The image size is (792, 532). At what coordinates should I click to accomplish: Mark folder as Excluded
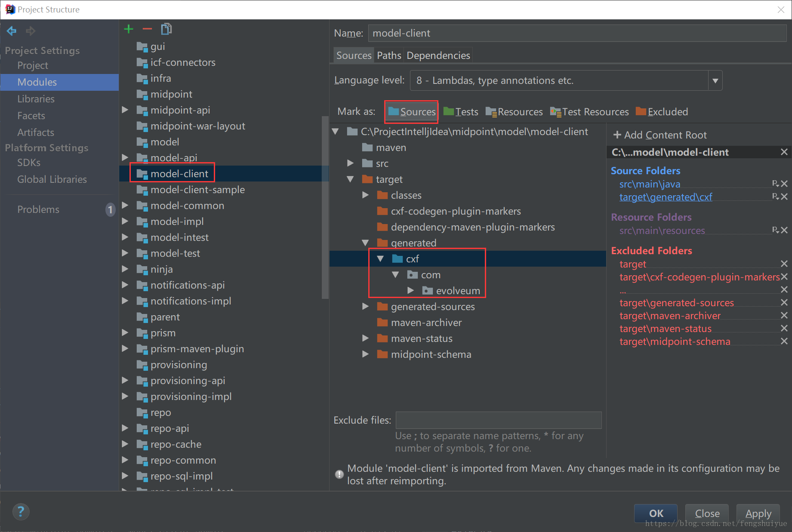pyautogui.click(x=662, y=112)
